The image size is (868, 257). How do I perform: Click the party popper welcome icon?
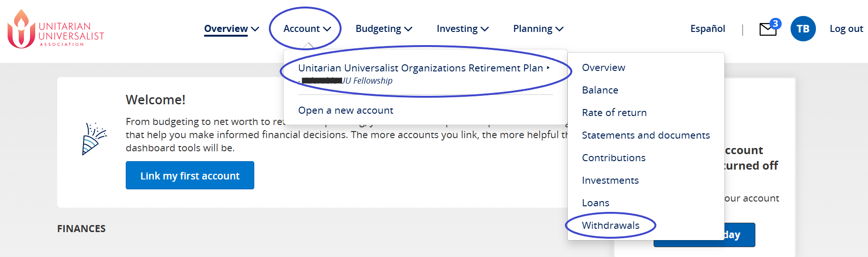point(94,139)
